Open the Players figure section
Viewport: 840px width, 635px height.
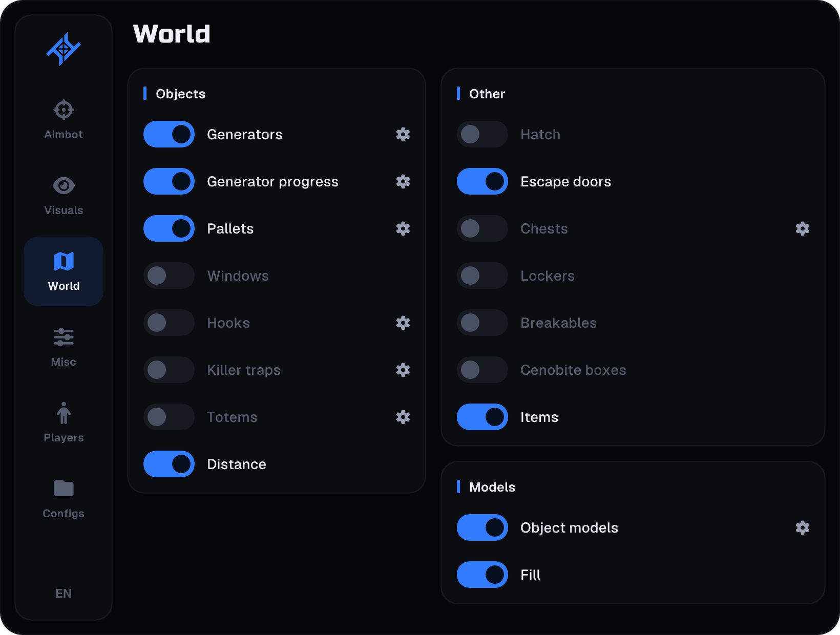64,423
